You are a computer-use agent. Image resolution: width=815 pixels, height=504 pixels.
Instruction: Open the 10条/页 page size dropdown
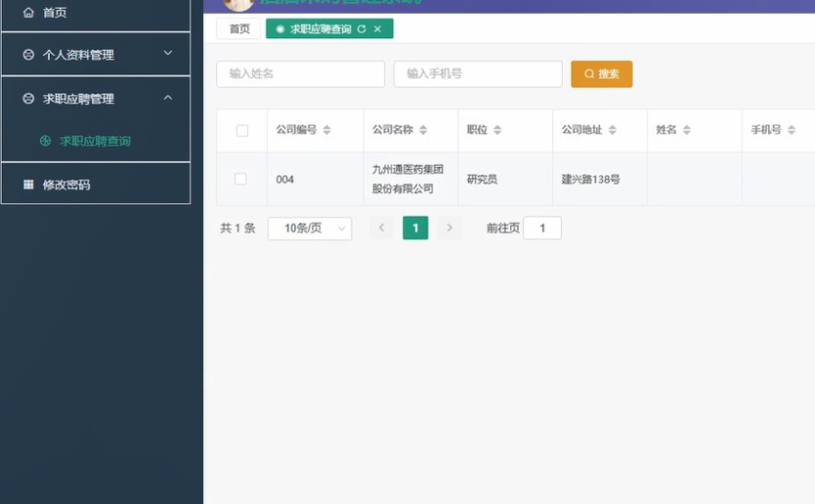click(310, 228)
